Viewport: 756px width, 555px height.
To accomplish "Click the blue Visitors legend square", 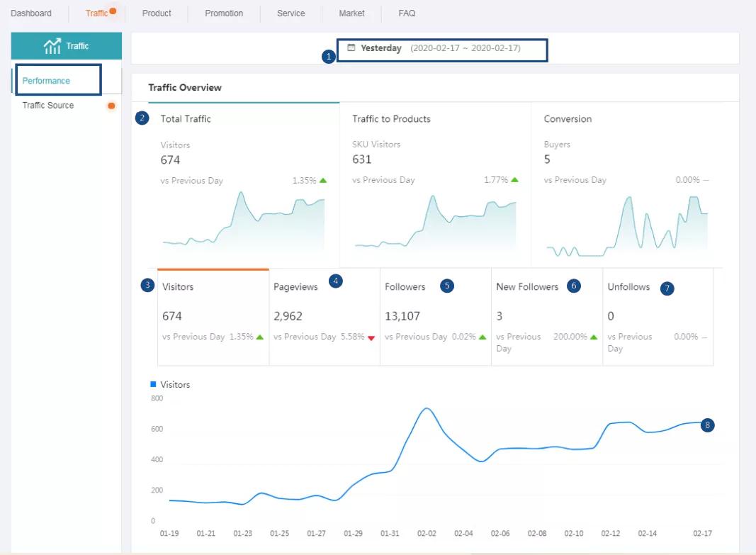I will click(153, 384).
